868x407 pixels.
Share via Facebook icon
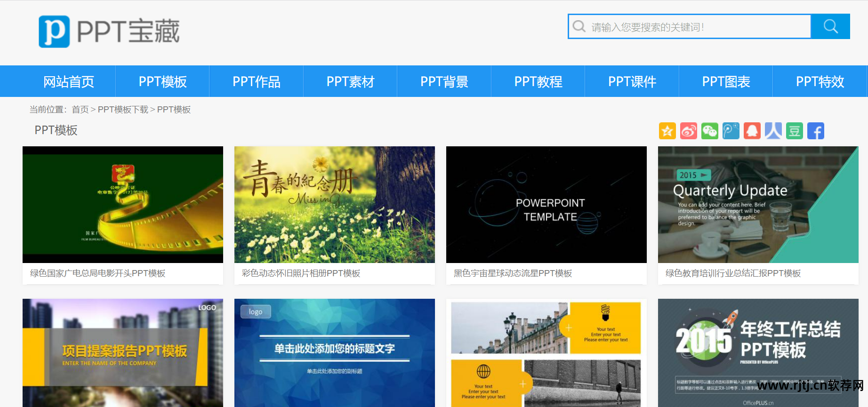tap(815, 131)
